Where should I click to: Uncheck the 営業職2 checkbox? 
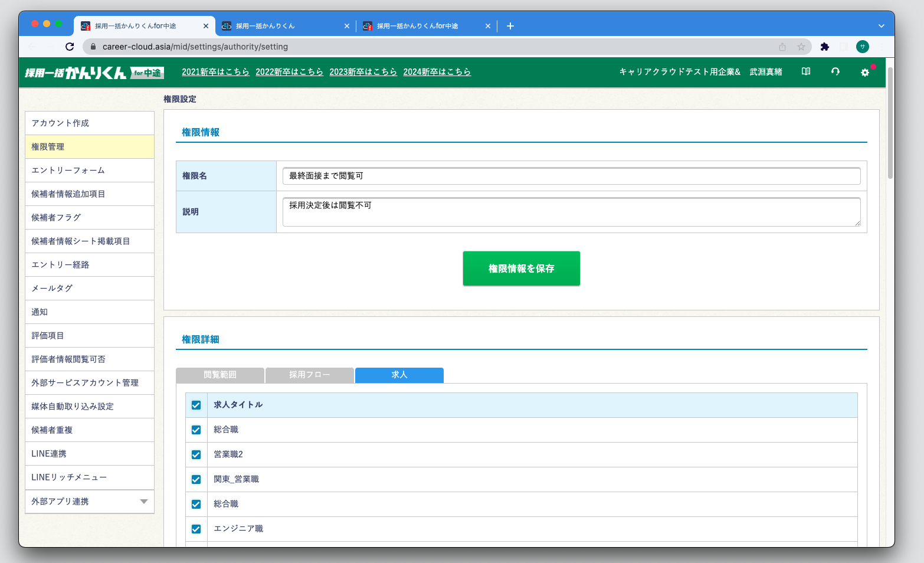196,455
